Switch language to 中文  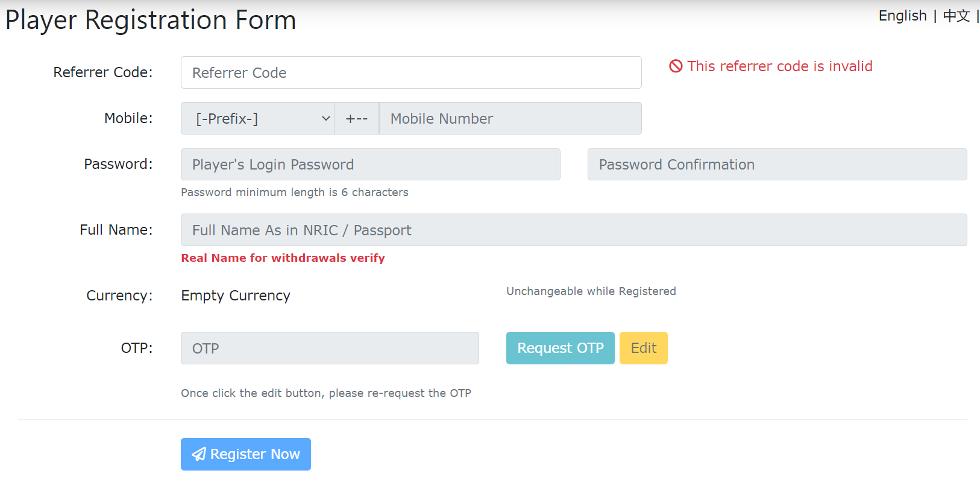tap(956, 16)
